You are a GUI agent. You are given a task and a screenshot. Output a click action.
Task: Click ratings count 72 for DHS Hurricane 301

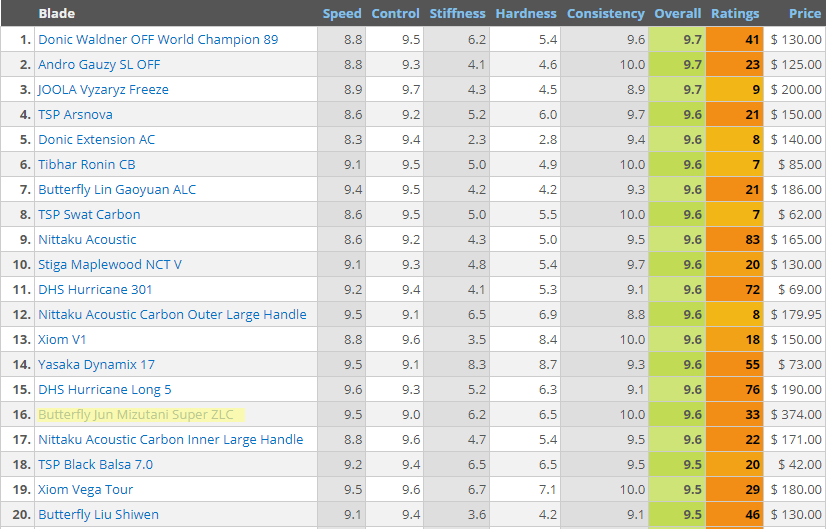tap(752, 290)
